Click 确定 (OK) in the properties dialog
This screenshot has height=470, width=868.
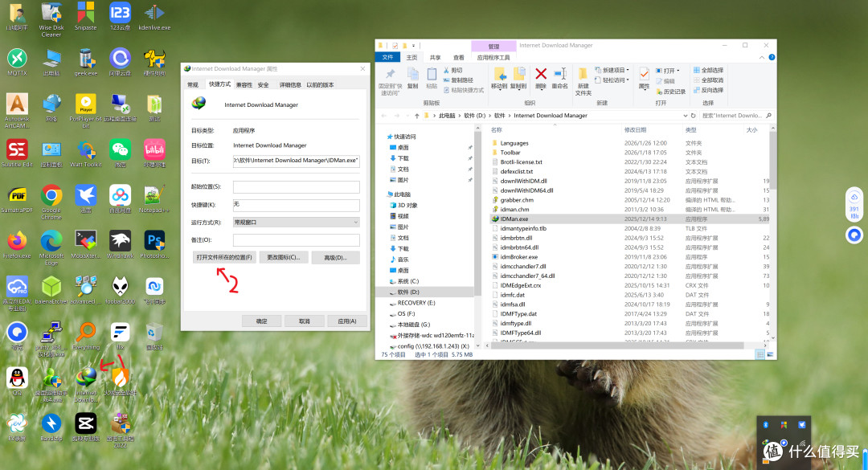261,321
